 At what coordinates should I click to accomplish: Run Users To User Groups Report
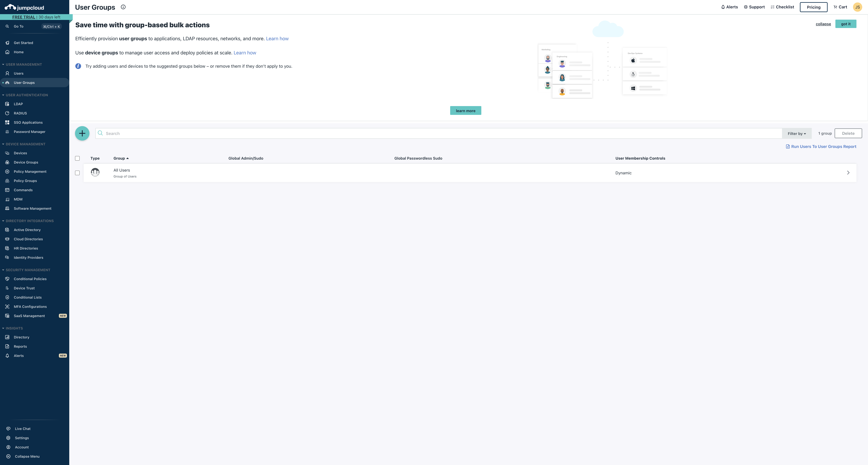click(x=821, y=147)
